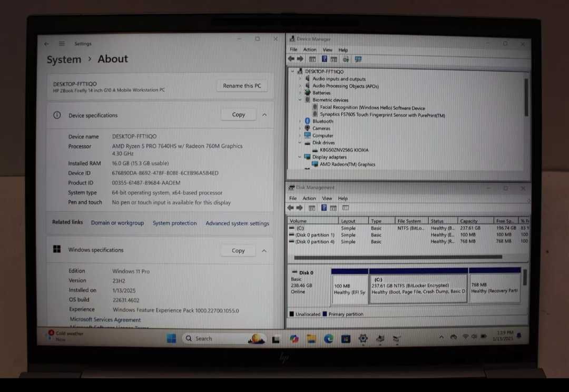Open the System protection link
This screenshot has width=569, height=392.
pyautogui.click(x=174, y=223)
